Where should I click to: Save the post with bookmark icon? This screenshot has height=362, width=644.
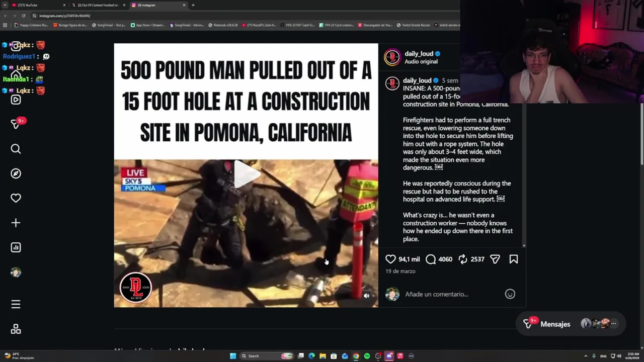(514, 259)
